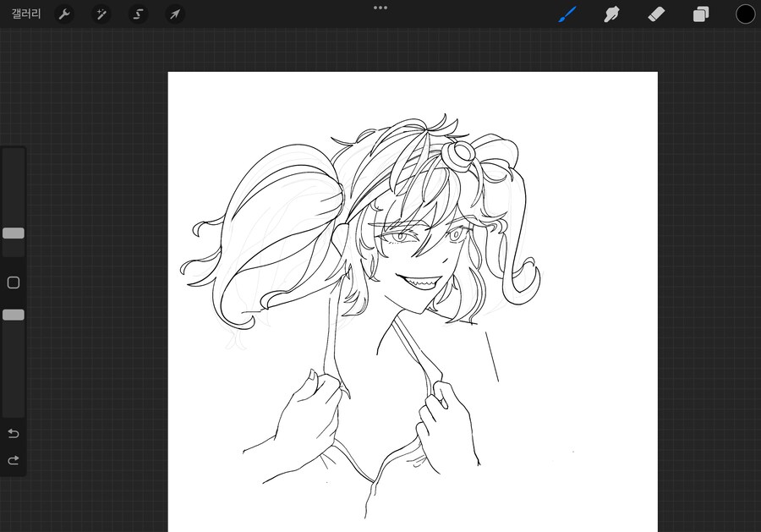
Task: Open the Actions wrench menu
Action: 64,14
